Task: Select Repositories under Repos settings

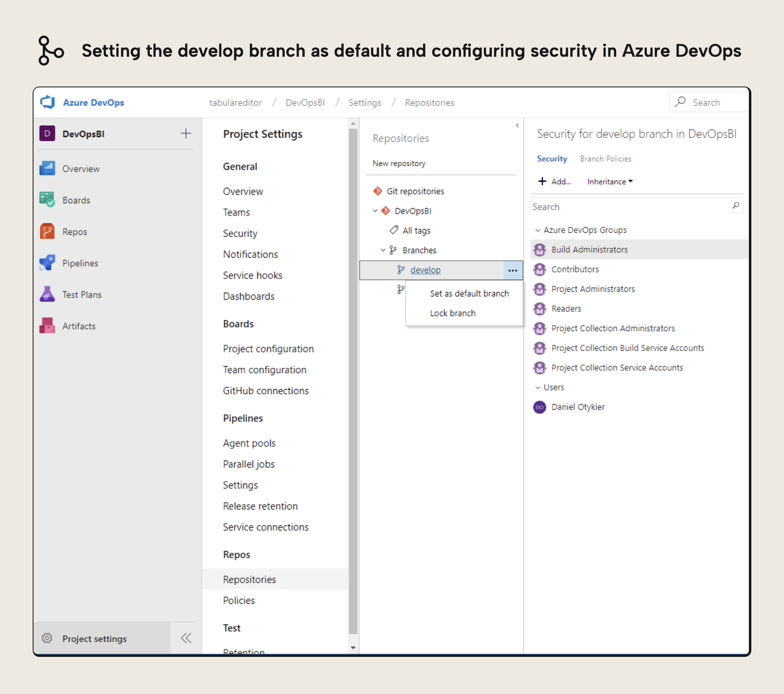Action: [x=275, y=579]
